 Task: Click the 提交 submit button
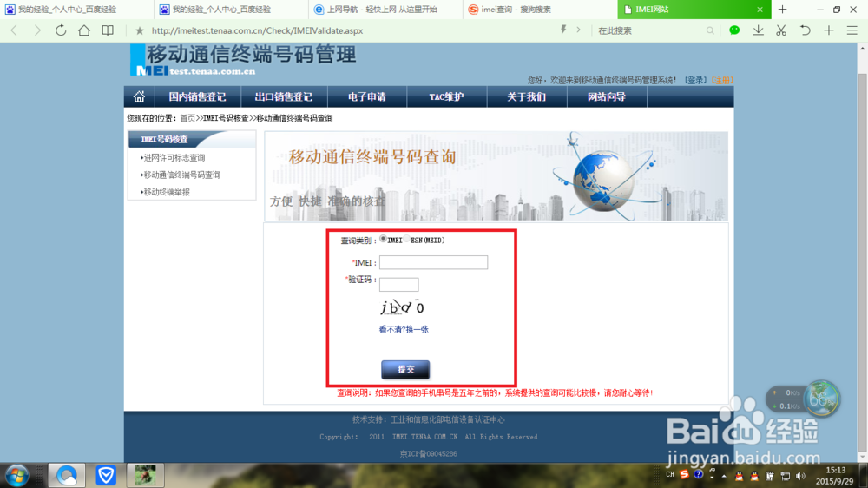click(x=405, y=369)
